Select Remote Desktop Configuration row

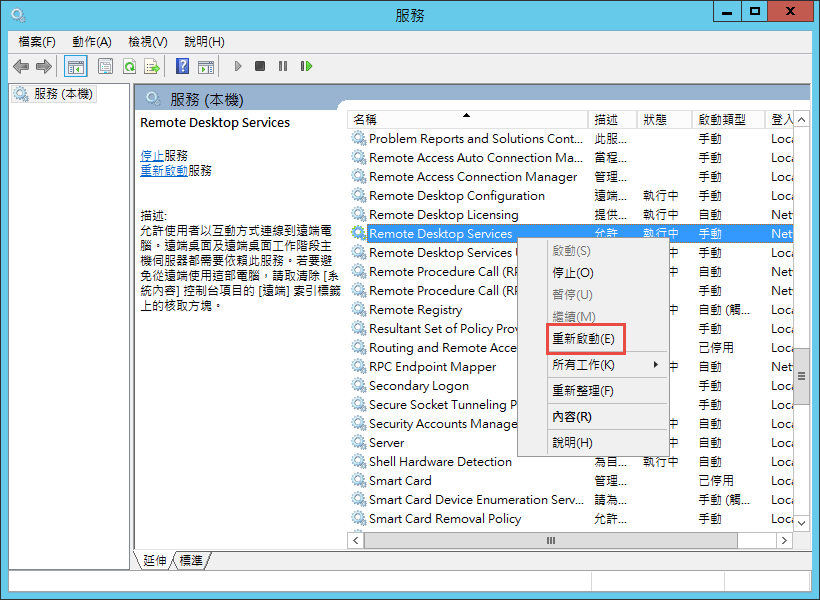(x=571, y=196)
